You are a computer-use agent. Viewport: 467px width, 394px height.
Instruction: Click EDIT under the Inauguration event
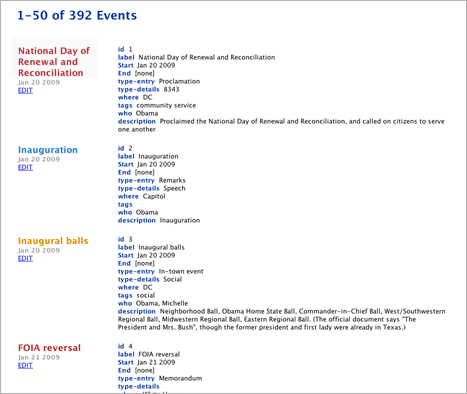[x=25, y=167]
